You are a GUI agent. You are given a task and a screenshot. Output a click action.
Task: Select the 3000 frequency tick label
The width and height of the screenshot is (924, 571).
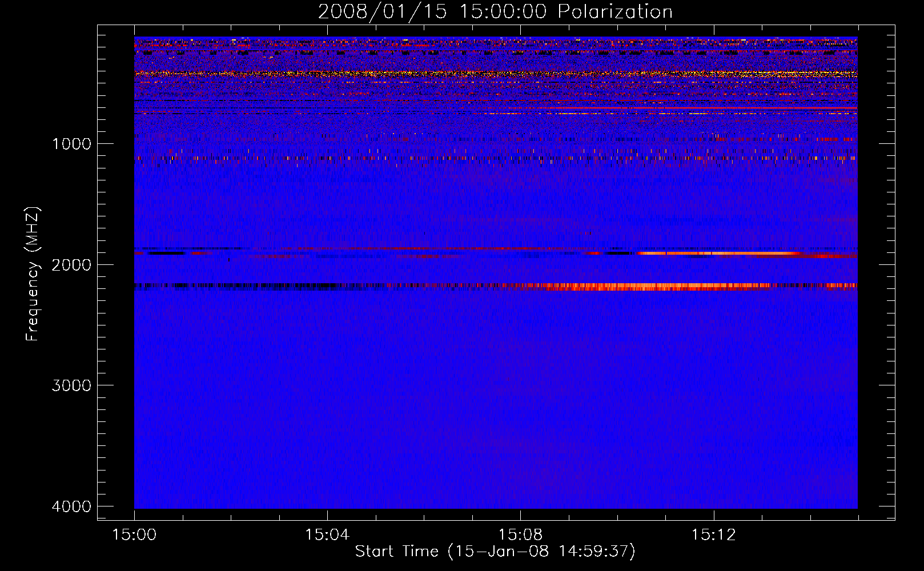pyautogui.click(x=71, y=385)
